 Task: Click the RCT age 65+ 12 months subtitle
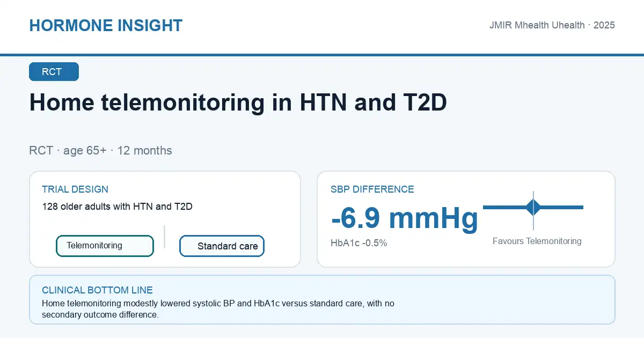click(101, 151)
